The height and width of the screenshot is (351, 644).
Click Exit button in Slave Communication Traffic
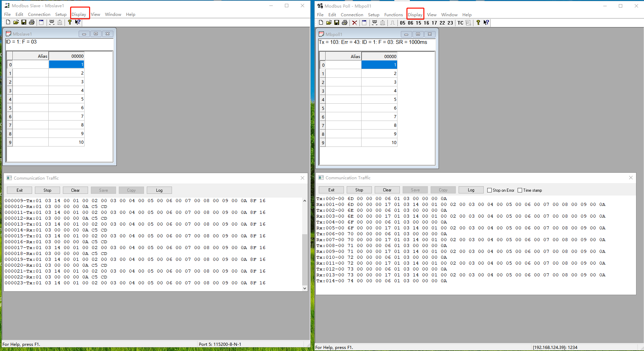(20, 190)
